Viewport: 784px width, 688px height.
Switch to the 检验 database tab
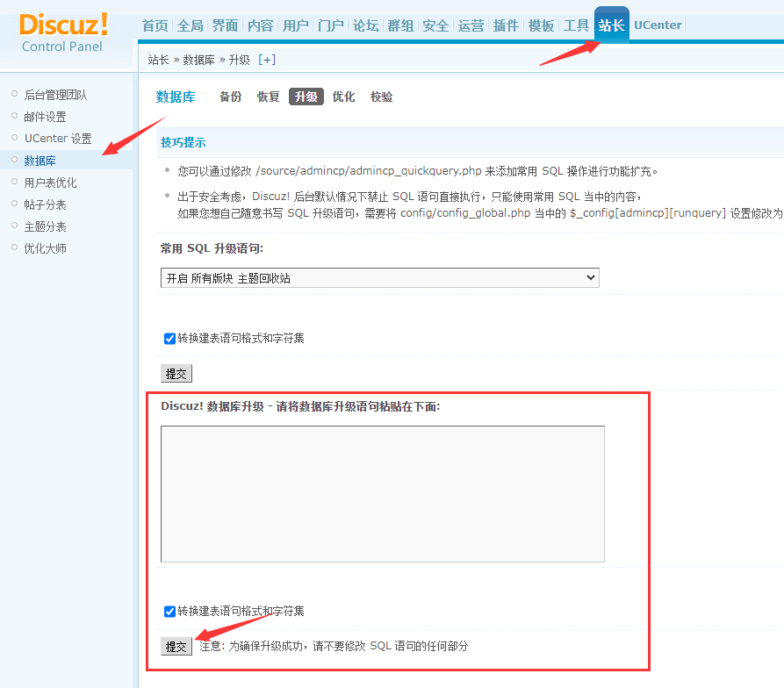coord(382,97)
